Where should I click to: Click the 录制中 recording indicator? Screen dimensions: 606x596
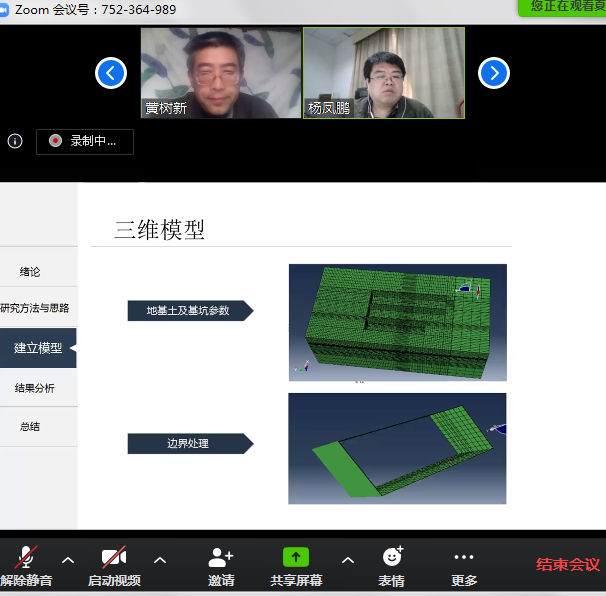(84, 141)
